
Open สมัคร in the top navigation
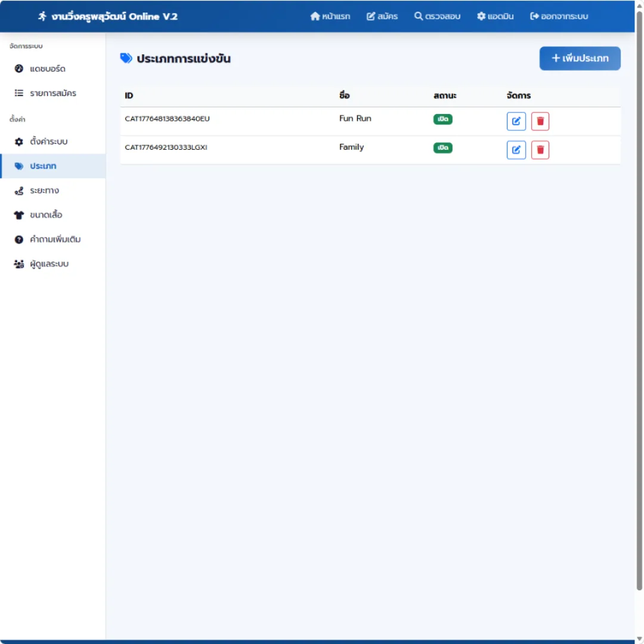coord(382,17)
